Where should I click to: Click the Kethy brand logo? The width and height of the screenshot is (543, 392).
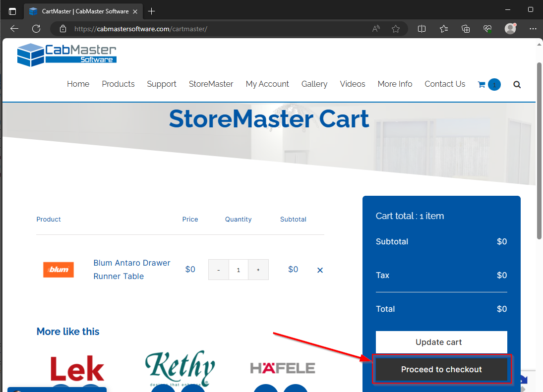(180, 368)
